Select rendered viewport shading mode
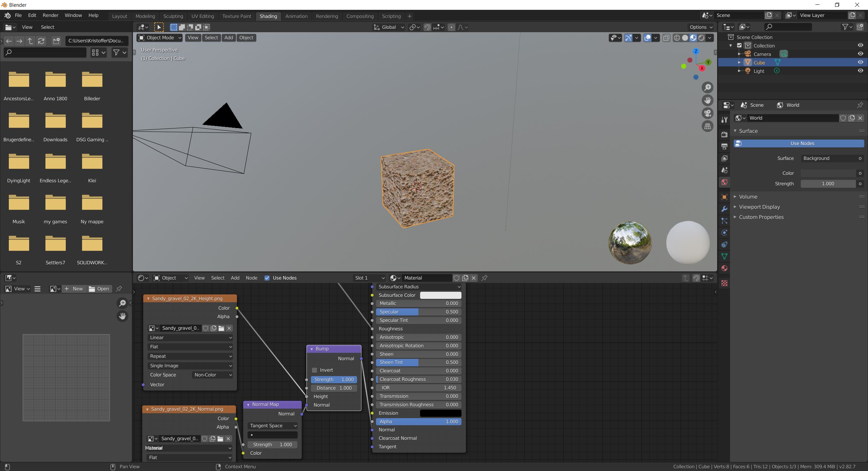This screenshot has width=868, height=471. click(701, 38)
